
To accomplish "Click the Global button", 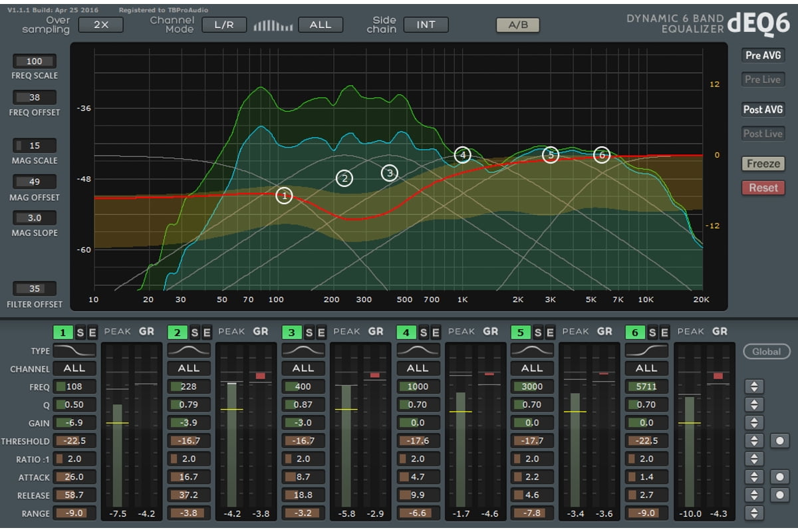I will (x=767, y=351).
